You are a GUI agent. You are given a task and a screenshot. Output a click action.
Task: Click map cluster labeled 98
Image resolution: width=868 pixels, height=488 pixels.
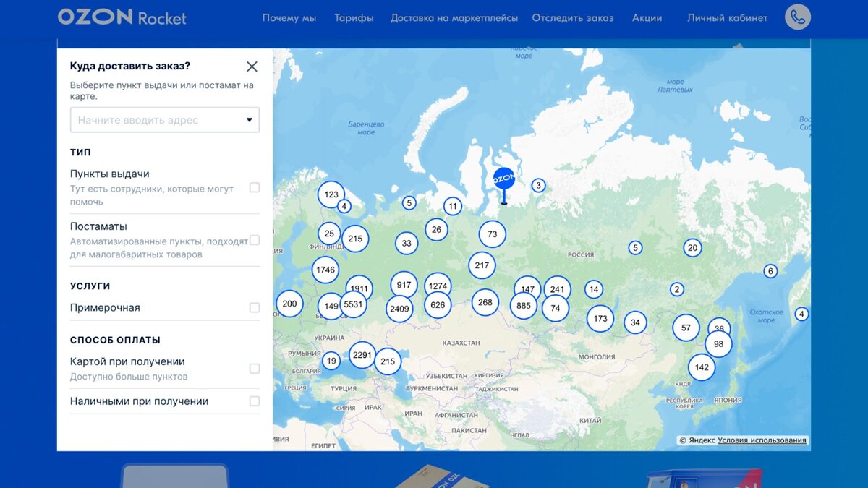click(x=718, y=344)
